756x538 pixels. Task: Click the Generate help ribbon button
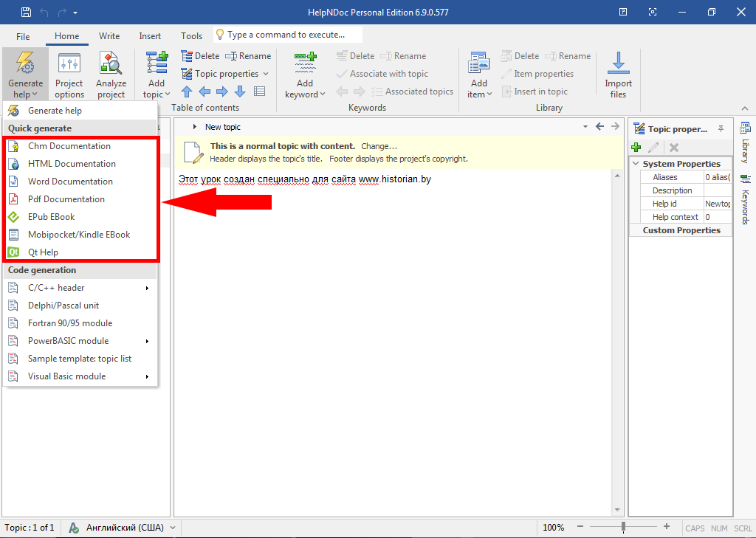26,75
